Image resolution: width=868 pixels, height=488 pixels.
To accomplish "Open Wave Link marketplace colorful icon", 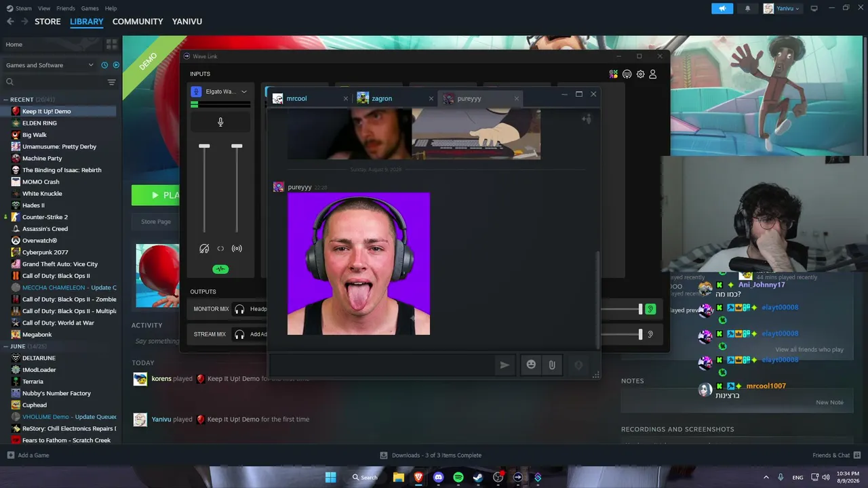I will pyautogui.click(x=614, y=74).
